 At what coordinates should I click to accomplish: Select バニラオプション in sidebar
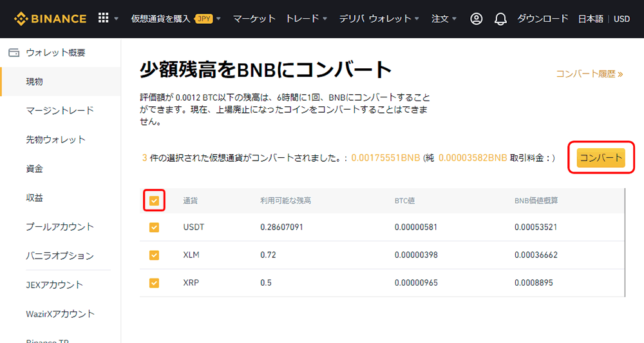[x=60, y=256]
